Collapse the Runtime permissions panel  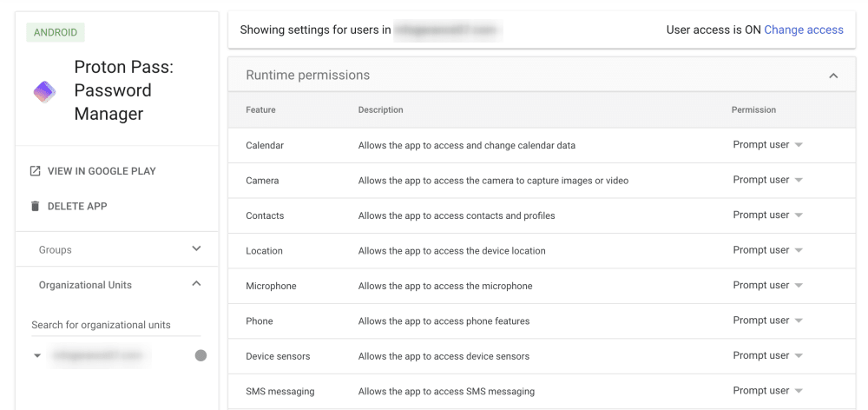(x=833, y=76)
